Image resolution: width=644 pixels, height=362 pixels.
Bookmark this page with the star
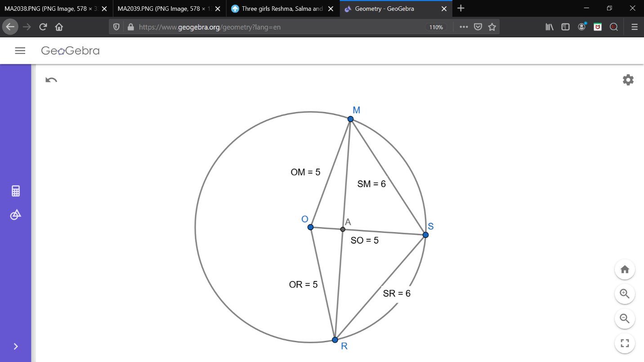pyautogui.click(x=492, y=27)
